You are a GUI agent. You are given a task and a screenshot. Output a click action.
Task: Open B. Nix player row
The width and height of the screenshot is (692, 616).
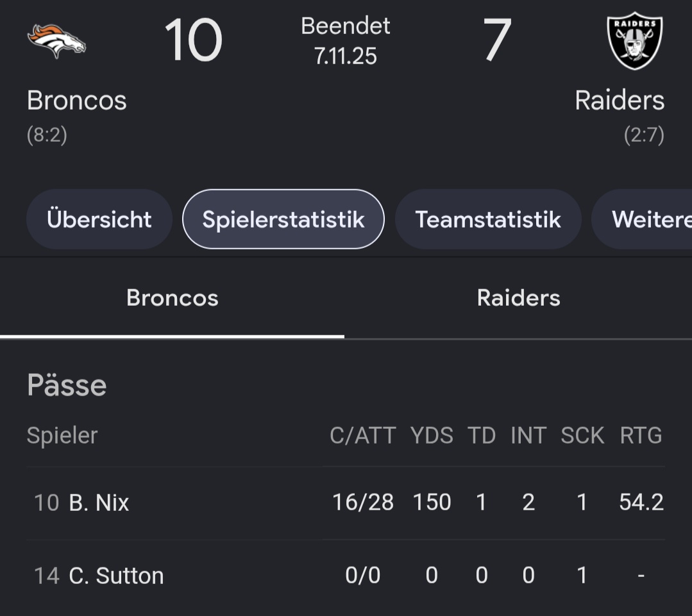[346, 503]
